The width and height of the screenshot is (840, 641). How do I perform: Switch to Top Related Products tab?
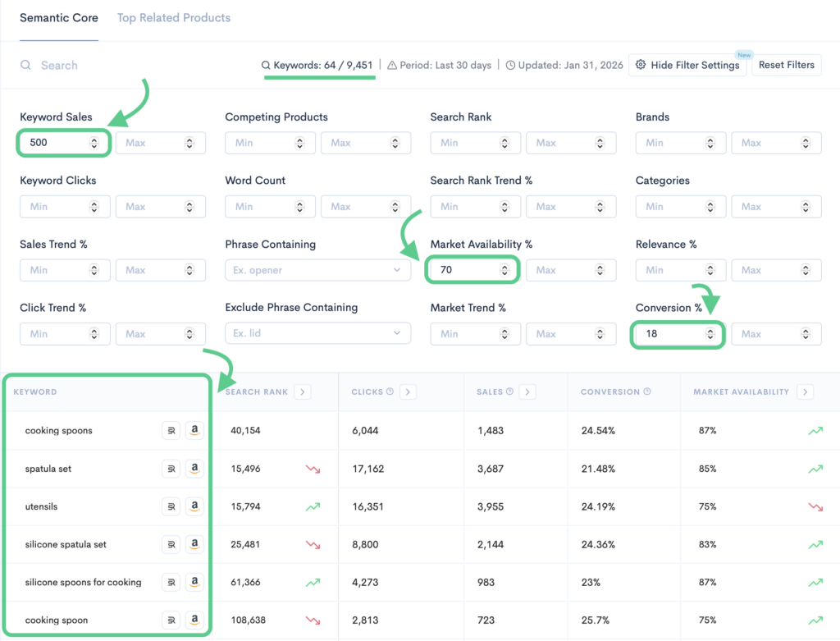173,18
